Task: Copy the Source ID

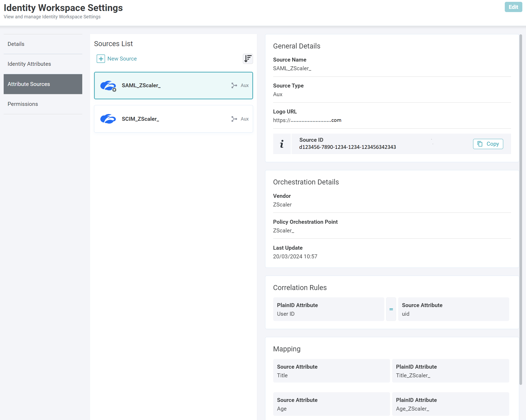Action: [488, 144]
